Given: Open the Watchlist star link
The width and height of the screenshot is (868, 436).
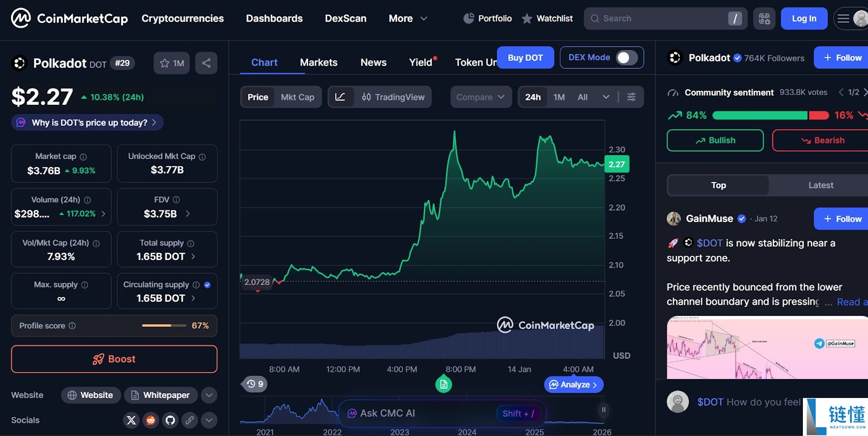Looking at the screenshot, I should coord(547,18).
